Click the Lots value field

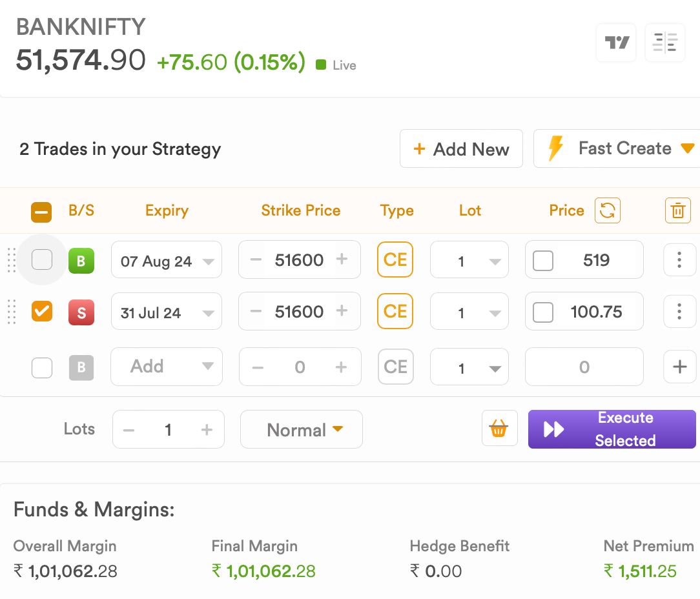coord(168,430)
